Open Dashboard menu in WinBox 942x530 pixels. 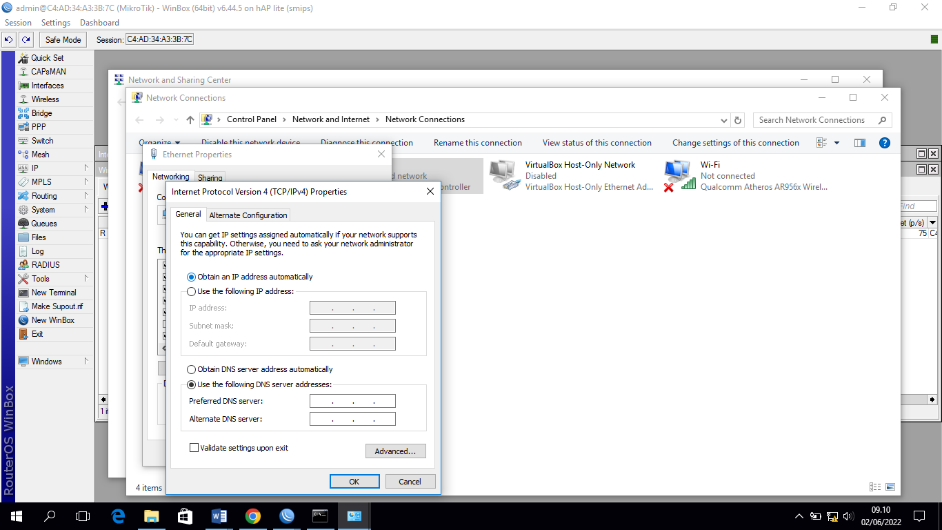(x=99, y=23)
